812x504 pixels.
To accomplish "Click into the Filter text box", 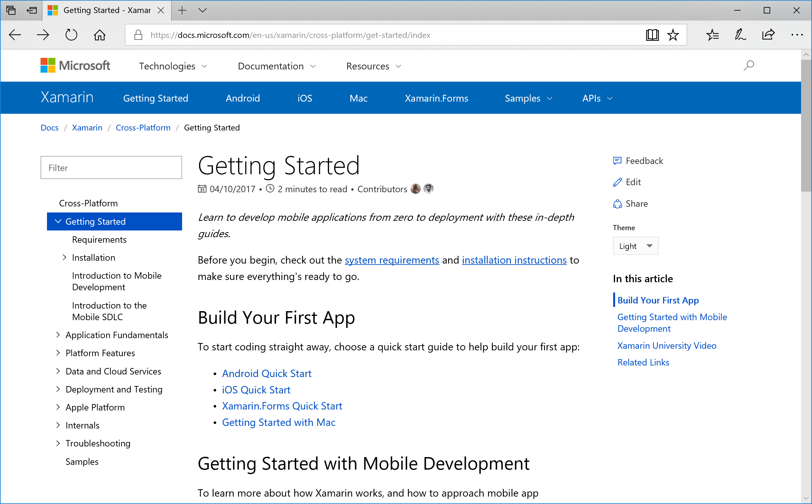I will (x=111, y=168).
